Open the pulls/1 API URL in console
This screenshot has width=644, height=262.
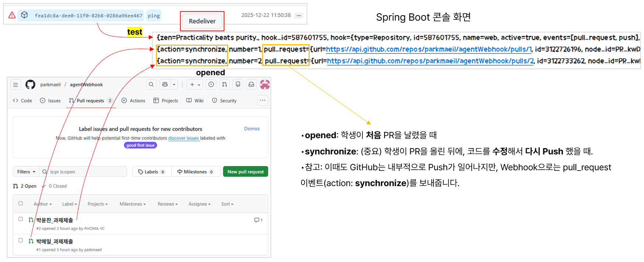coord(429,49)
